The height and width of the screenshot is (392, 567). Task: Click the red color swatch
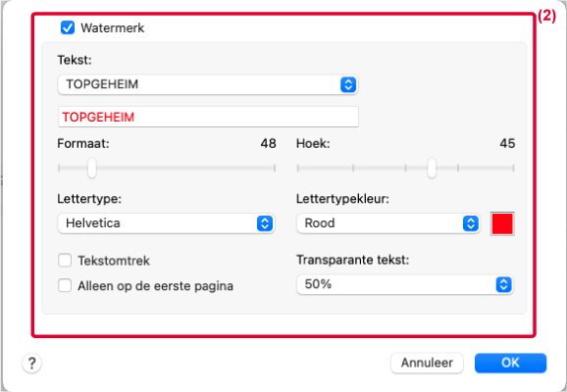tap(502, 224)
